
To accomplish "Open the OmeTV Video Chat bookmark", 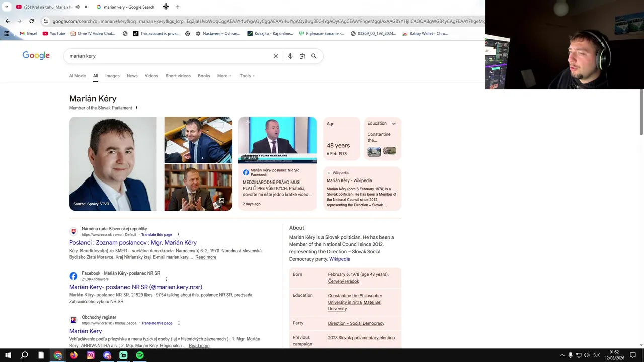I will 93,34.
